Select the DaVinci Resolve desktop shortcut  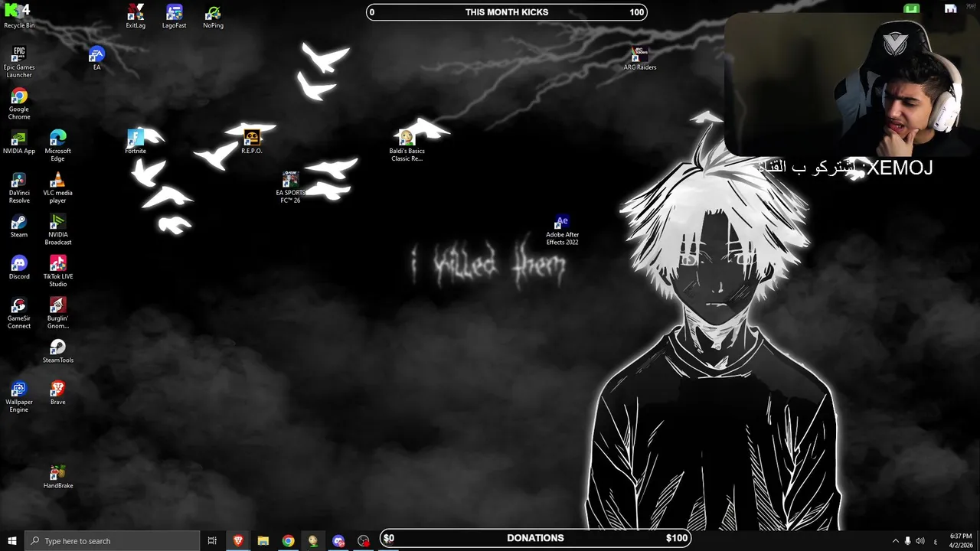(x=19, y=187)
